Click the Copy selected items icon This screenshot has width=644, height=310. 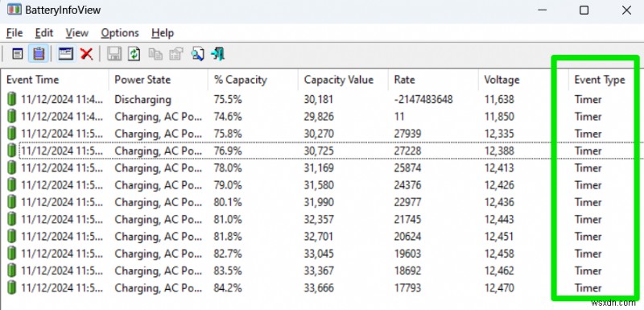155,54
